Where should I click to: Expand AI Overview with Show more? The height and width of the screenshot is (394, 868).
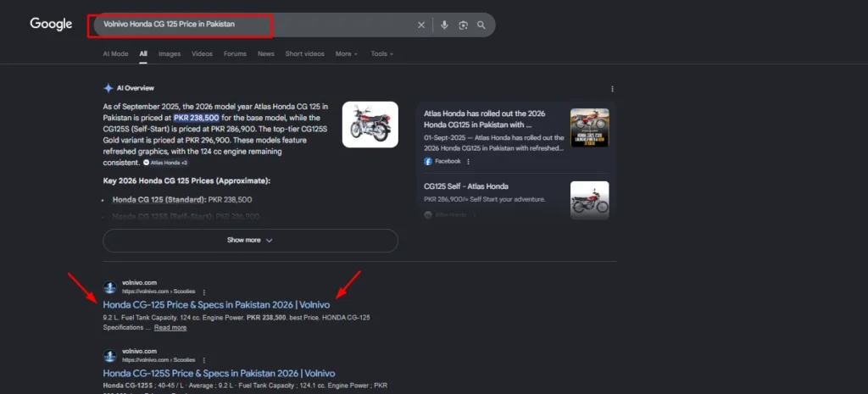250,240
